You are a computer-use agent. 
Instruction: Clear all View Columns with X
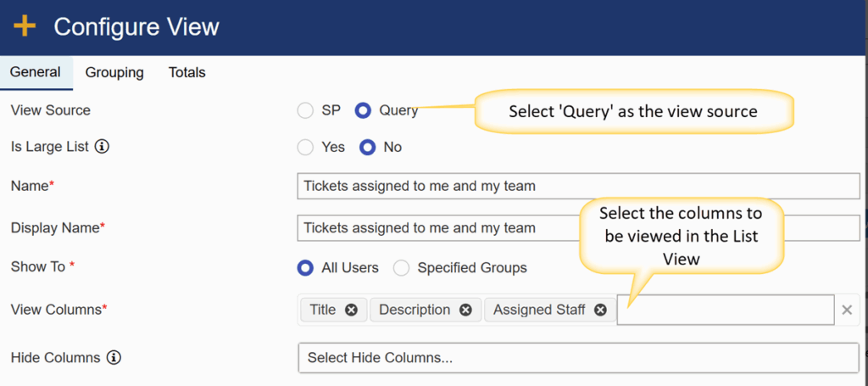pyautogui.click(x=847, y=310)
